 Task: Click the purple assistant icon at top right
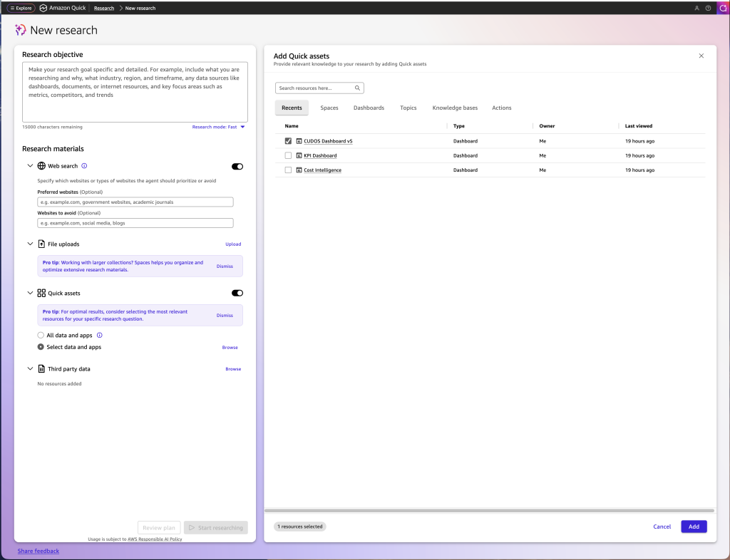point(723,8)
